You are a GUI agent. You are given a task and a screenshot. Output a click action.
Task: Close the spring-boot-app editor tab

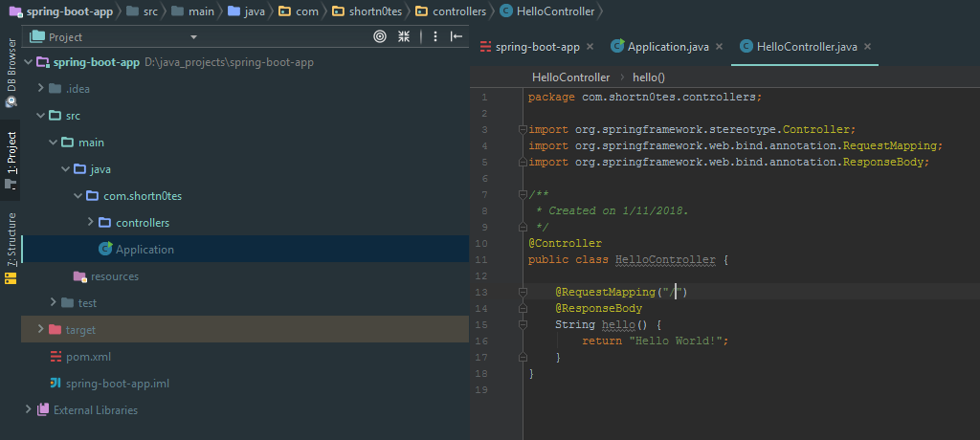(x=590, y=47)
